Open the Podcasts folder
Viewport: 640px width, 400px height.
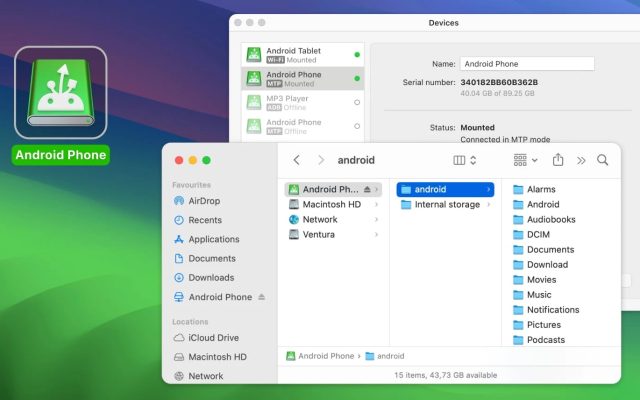click(539, 340)
